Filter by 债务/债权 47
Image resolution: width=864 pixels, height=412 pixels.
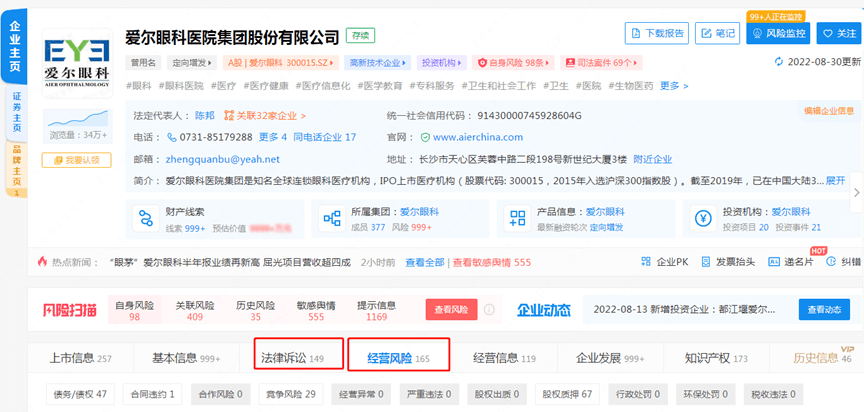point(80,394)
